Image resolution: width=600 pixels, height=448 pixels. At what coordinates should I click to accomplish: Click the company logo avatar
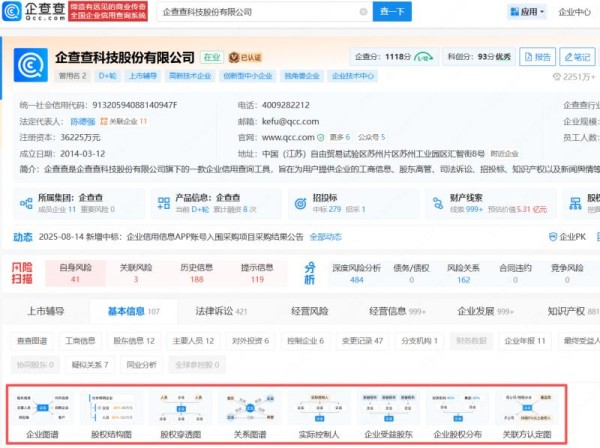coord(31,65)
